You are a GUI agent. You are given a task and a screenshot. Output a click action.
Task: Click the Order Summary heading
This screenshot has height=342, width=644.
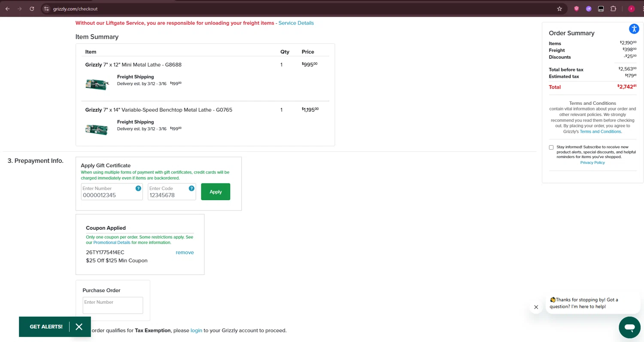(x=571, y=33)
